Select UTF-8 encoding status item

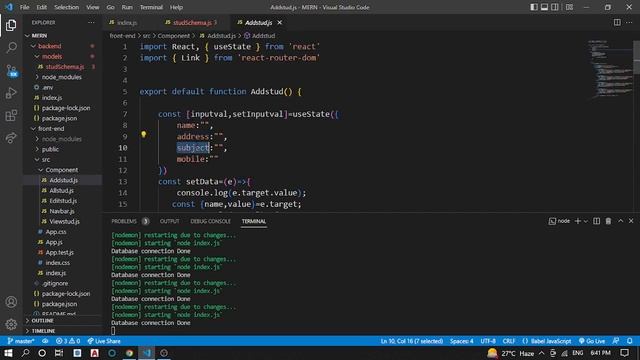488,341
